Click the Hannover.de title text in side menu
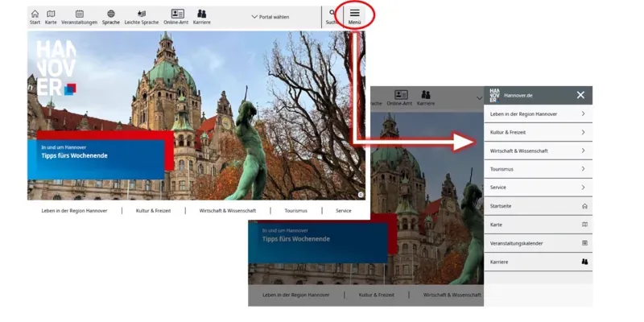The image size is (644, 322). [518, 95]
